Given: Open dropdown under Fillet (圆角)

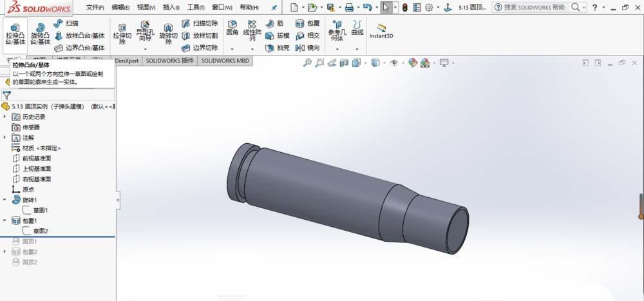Looking at the screenshot, I should click(x=232, y=50).
